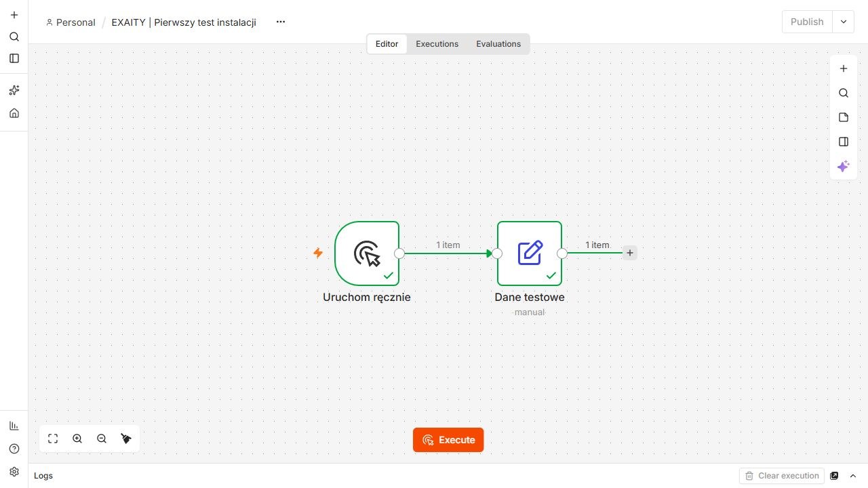The width and height of the screenshot is (868, 488).
Task: Select the Dane testowe edit node
Action: click(x=530, y=253)
